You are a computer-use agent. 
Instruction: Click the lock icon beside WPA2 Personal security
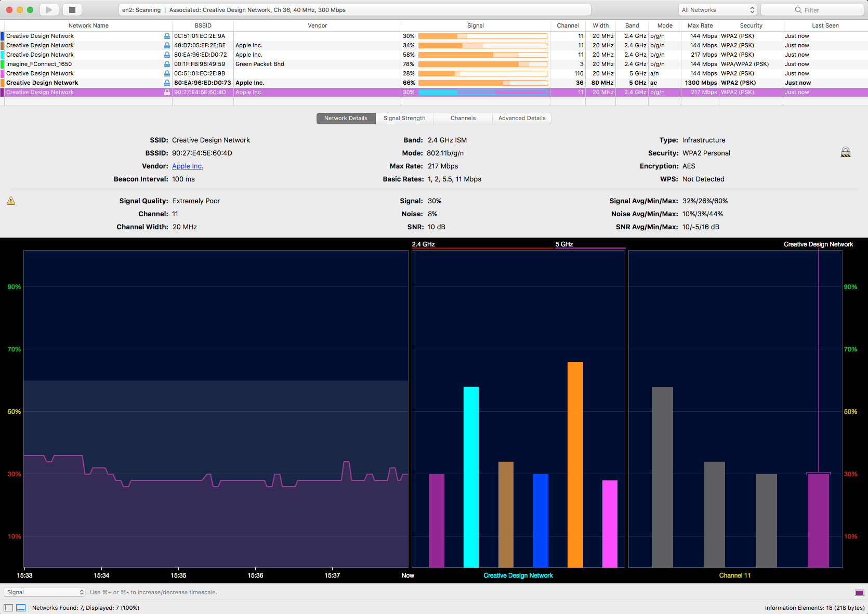846,152
